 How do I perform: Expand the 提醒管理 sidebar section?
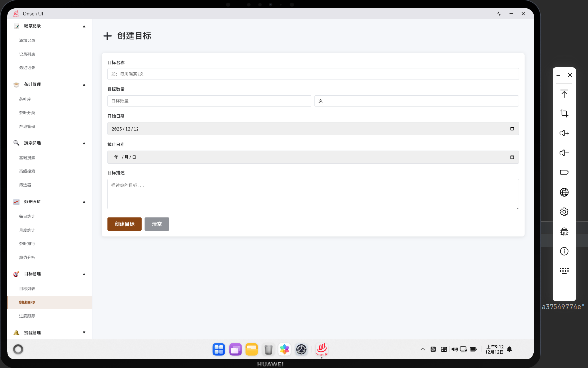84,332
